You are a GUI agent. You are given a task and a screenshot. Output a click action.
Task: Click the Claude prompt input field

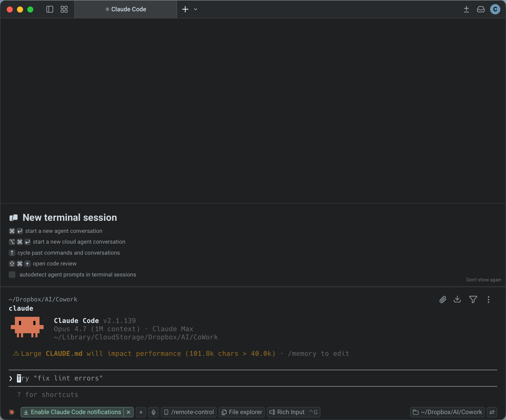tap(253, 378)
